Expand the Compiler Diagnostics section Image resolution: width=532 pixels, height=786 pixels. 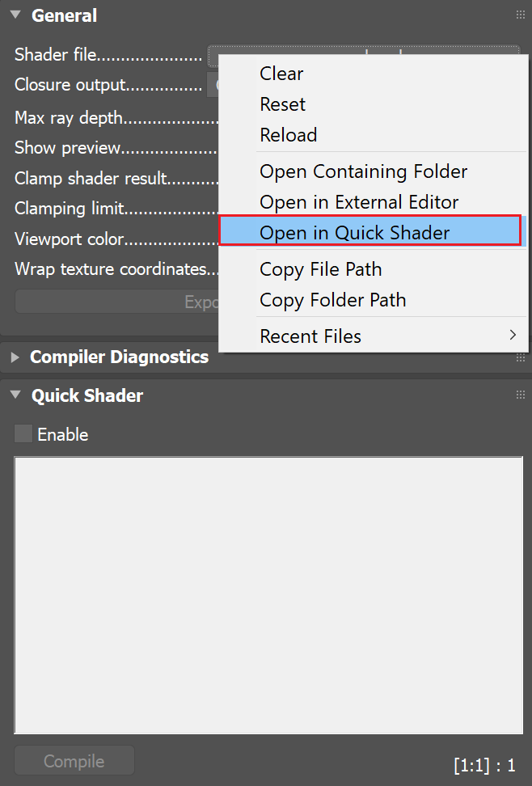15,355
